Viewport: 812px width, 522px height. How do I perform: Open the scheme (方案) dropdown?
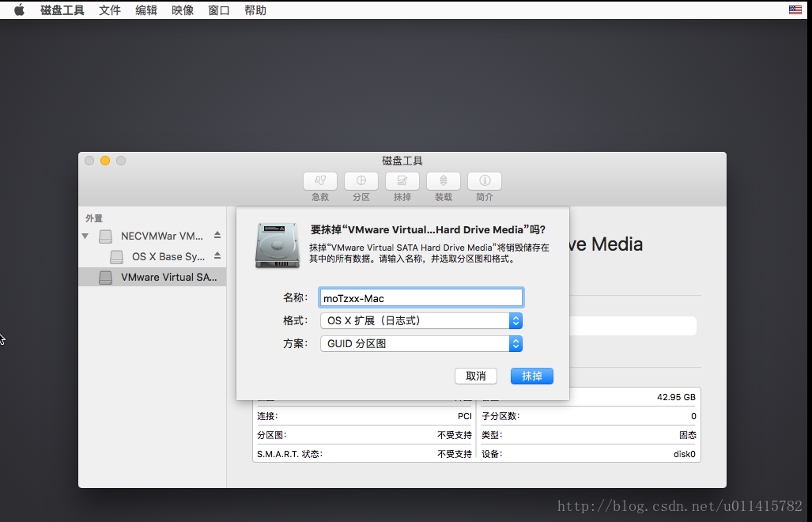pos(421,344)
